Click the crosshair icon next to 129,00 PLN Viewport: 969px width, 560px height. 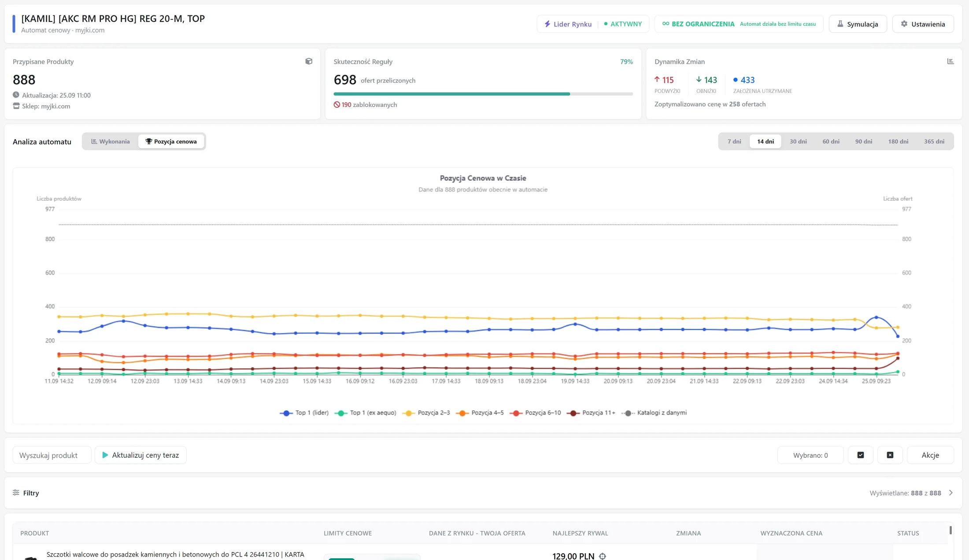[x=603, y=556]
